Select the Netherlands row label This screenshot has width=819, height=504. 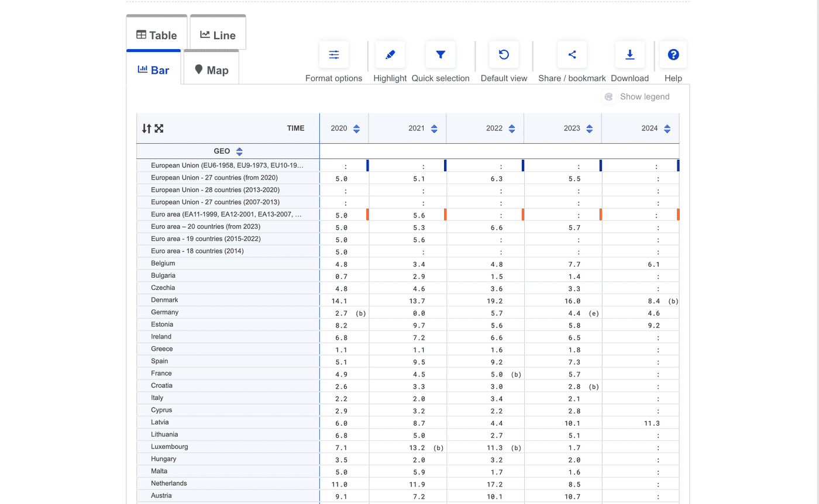(168, 484)
